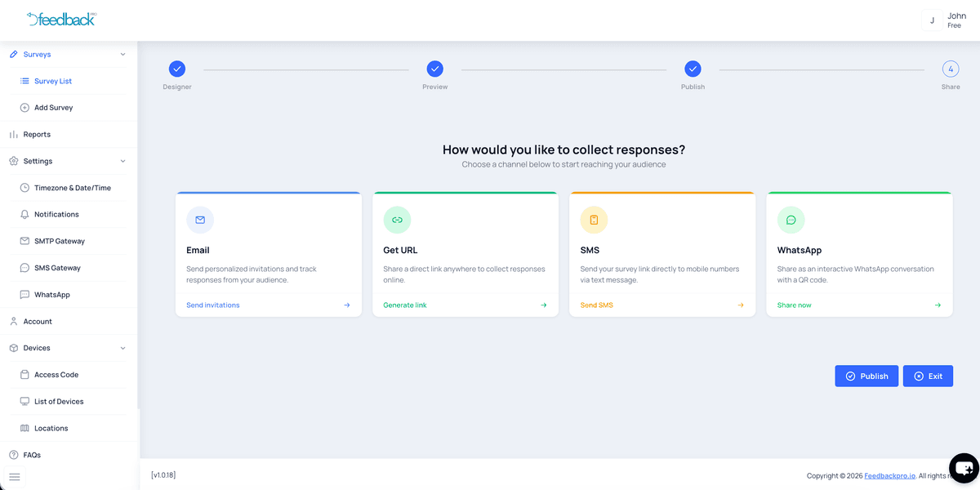980x490 pixels.
Task: Open SMTP Gateway settings
Action: pos(59,242)
